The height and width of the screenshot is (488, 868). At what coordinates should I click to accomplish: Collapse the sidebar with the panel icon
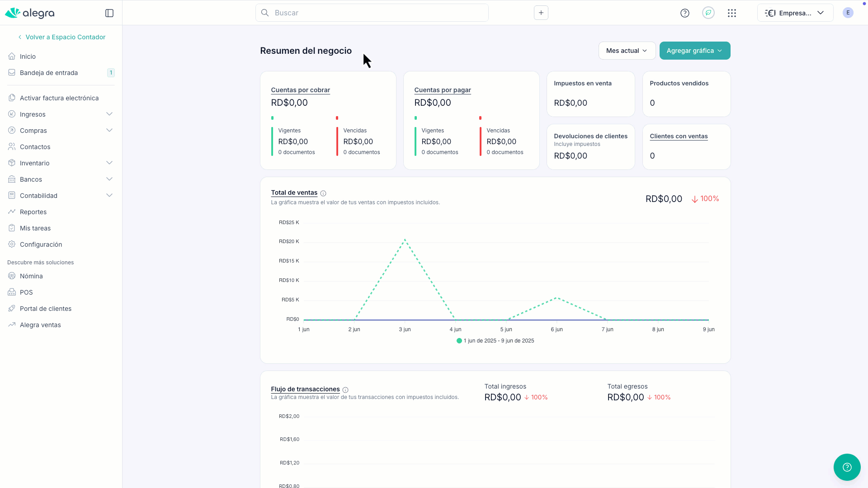click(109, 13)
